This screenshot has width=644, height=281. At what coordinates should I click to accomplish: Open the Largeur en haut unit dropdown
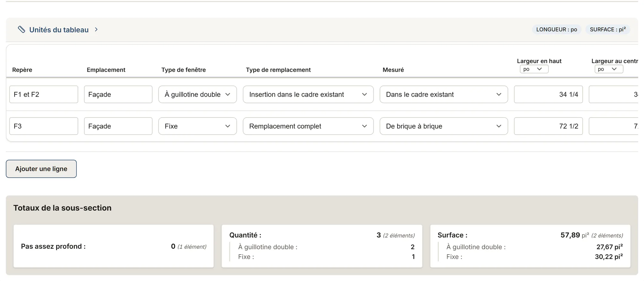534,69
